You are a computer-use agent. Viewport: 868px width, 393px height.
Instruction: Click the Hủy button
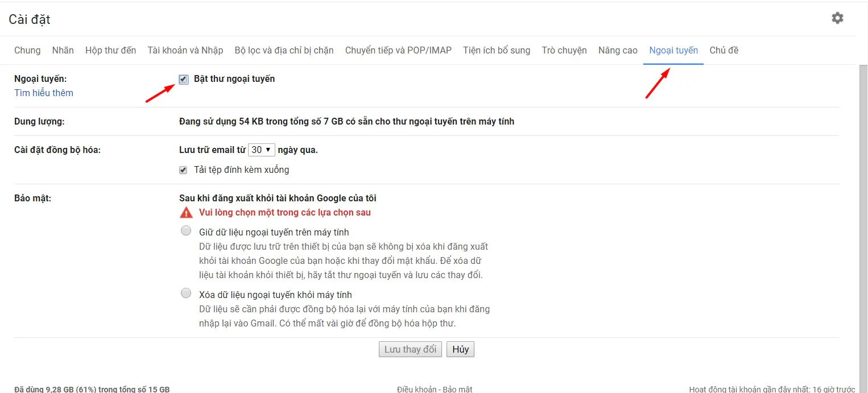pyautogui.click(x=460, y=349)
